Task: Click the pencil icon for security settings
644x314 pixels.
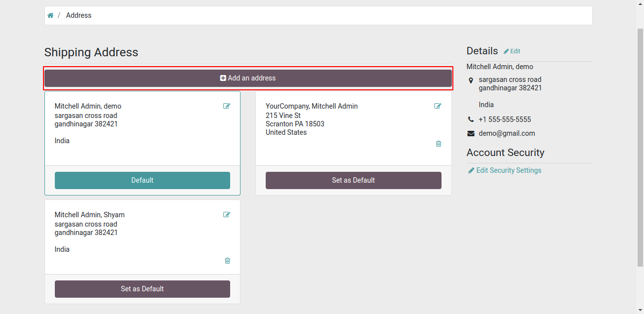Action: 471,170
